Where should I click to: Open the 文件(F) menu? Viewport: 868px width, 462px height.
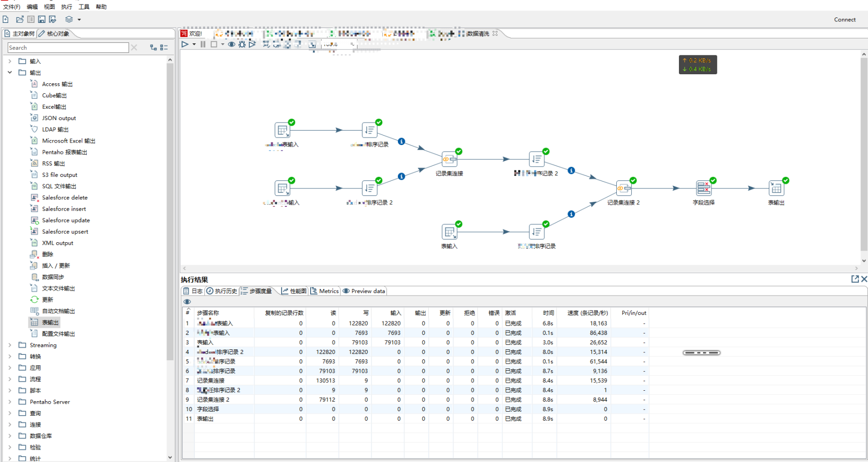(x=11, y=7)
